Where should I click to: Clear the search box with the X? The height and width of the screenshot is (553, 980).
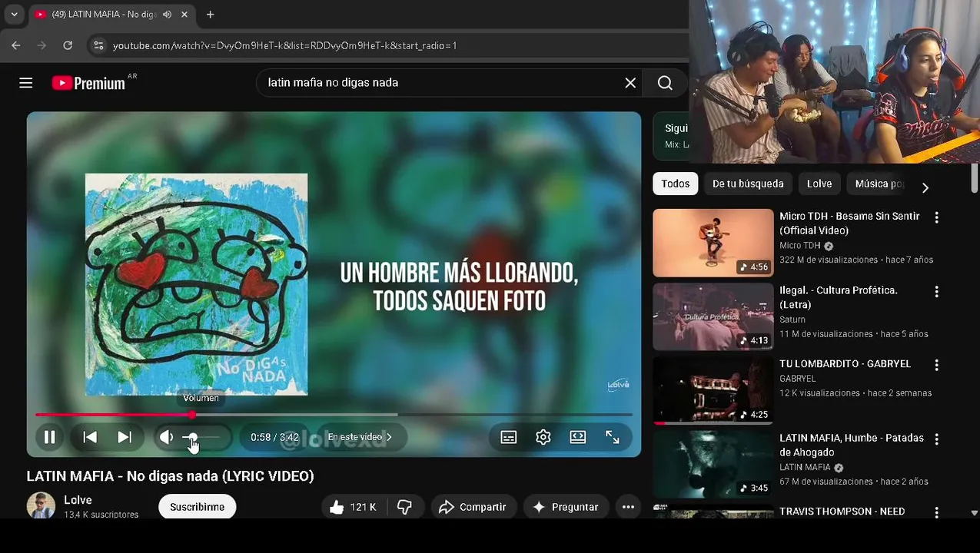[x=630, y=83]
